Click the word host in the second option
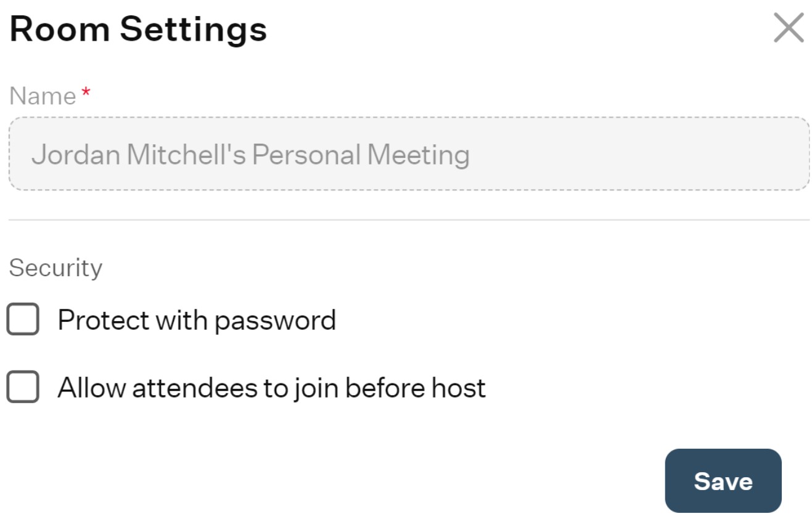This screenshot has height=524, width=812. pyautogui.click(x=458, y=388)
